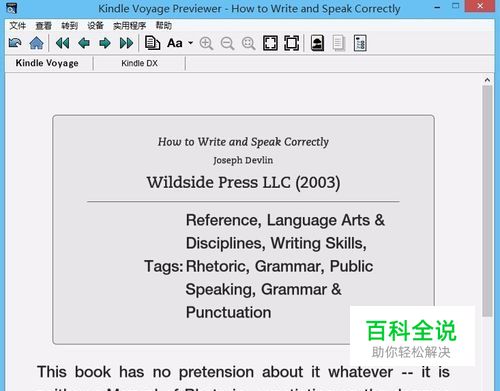
Task: Click the application icon in title bar
Action: click(x=11, y=8)
